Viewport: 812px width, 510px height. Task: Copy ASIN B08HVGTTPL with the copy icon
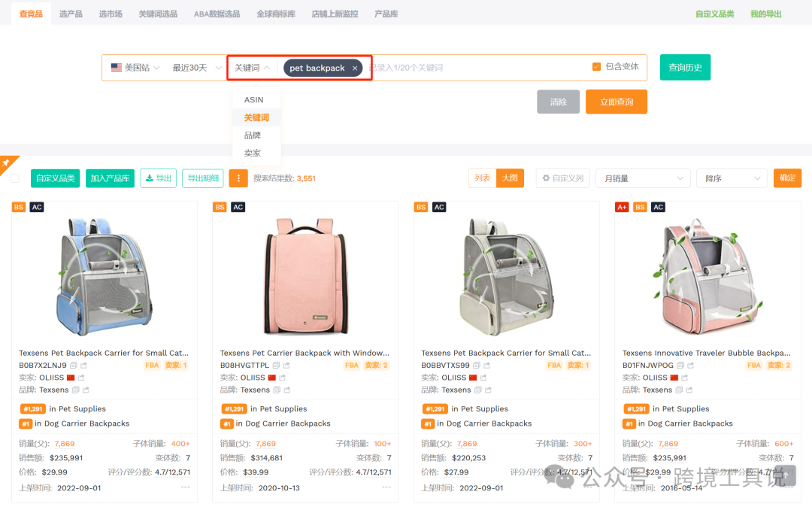click(x=276, y=366)
